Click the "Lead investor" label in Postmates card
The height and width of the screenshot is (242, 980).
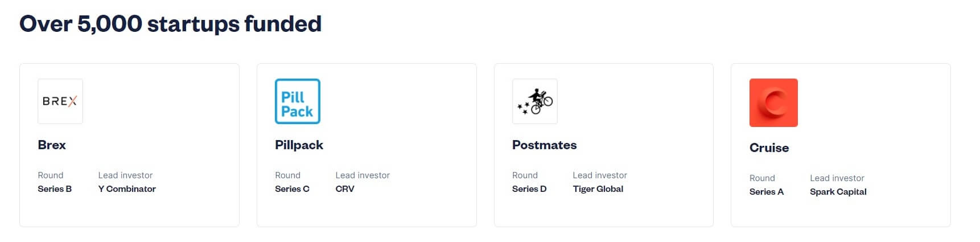[x=599, y=175]
